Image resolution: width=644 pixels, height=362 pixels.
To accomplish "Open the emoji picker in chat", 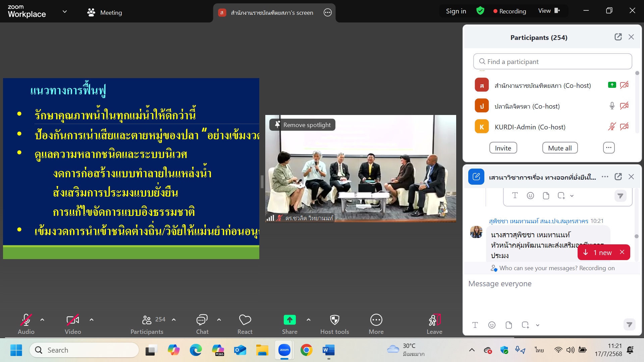I will [492, 325].
